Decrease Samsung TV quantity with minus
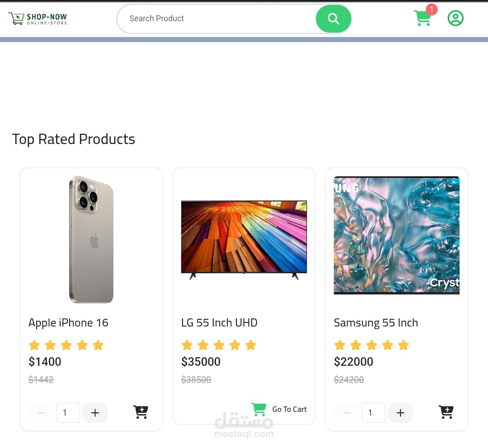This screenshot has width=488, height=448. 347,412
